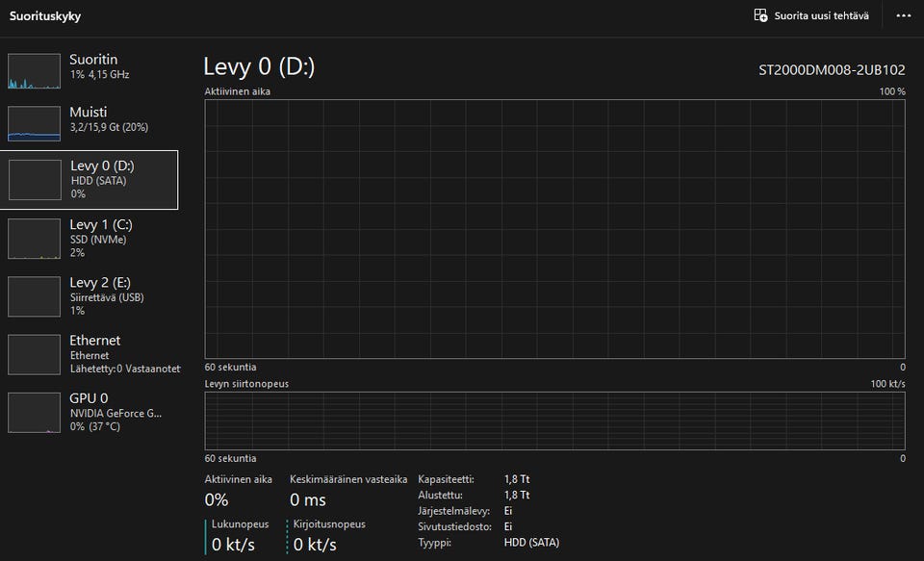
Task: Click the Suorituskyky page title
Action: point(45,16)
